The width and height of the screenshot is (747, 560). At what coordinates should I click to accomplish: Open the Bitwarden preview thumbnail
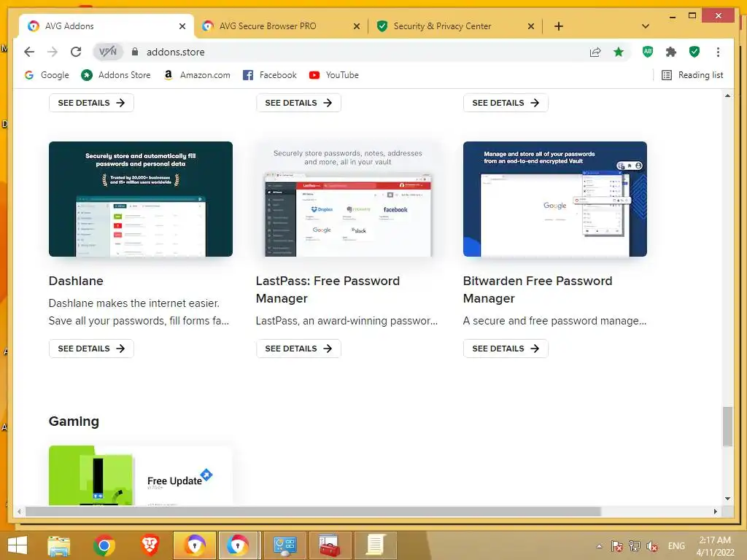click(555, 199)
